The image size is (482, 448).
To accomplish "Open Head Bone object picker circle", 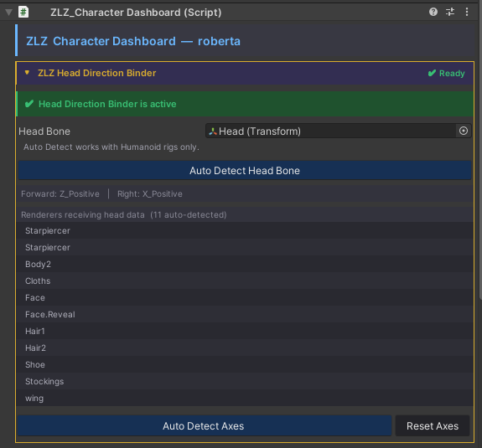I will (464, 131).
